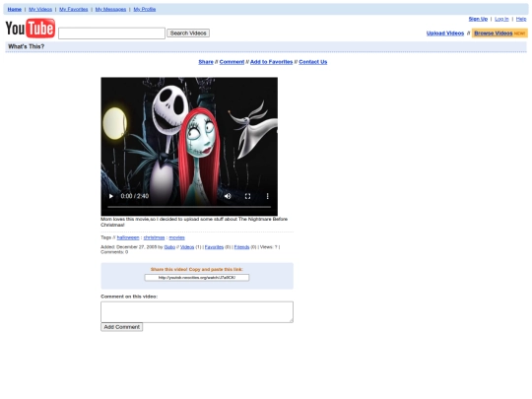Open the video player's three-dot options menu

(267, 196)
